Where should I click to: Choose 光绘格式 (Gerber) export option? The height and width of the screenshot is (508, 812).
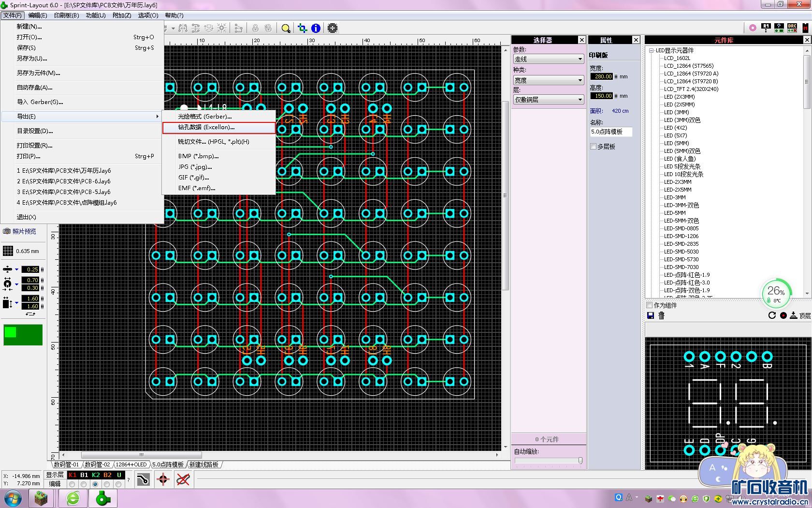pos(218,117)
